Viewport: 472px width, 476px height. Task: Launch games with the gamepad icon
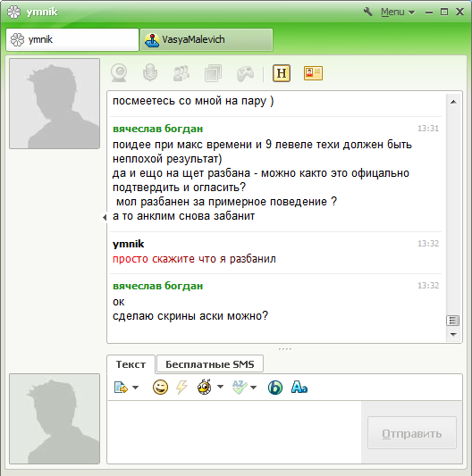(x=245, y=74)
